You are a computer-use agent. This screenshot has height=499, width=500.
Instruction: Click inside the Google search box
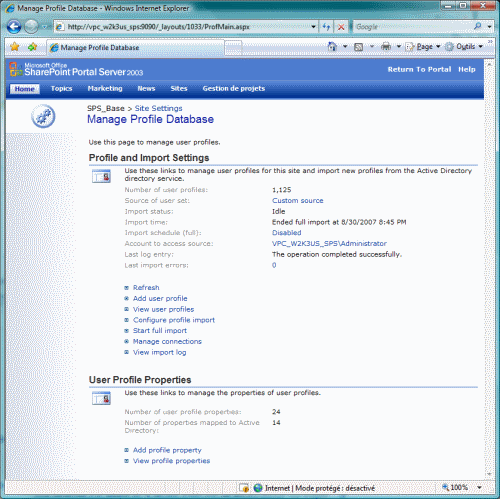(412, 27)
